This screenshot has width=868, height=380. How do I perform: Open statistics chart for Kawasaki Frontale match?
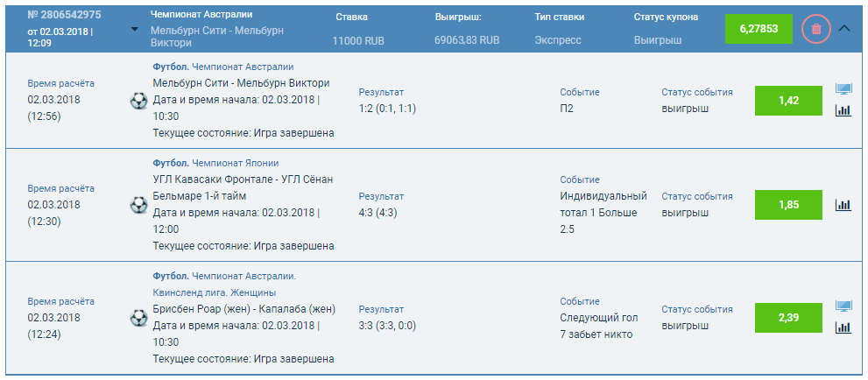click(843, 205)
